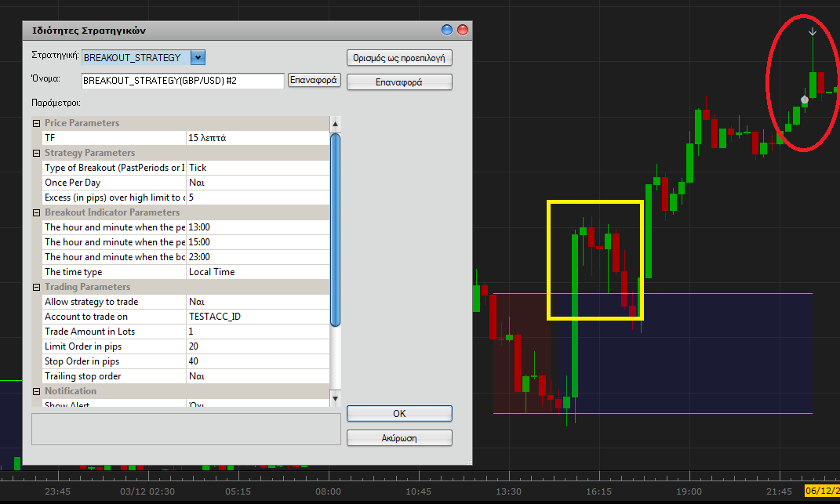Click the 16:15 label on chart time axis
The height and width of the screenshot is (504, 840).
[x=598, y=491]
